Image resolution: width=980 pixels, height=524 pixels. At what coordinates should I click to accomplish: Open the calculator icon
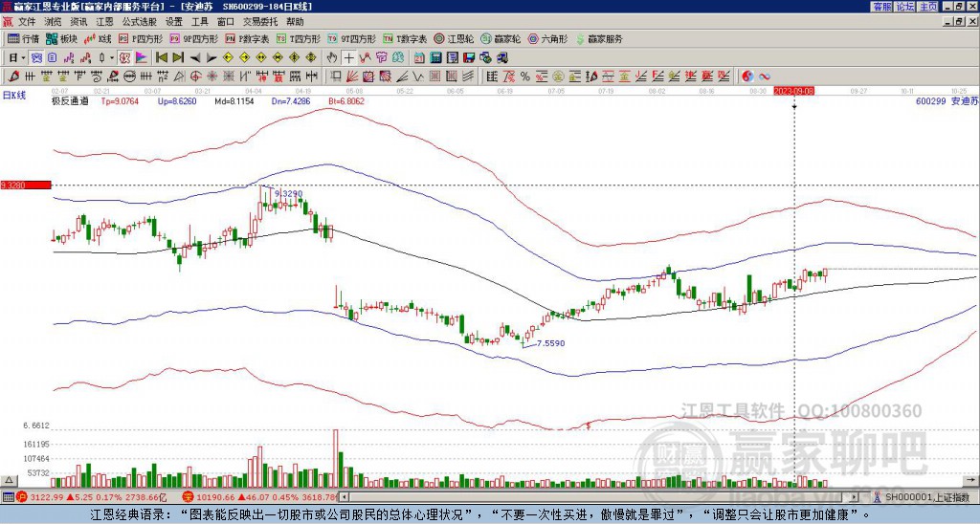435,58
